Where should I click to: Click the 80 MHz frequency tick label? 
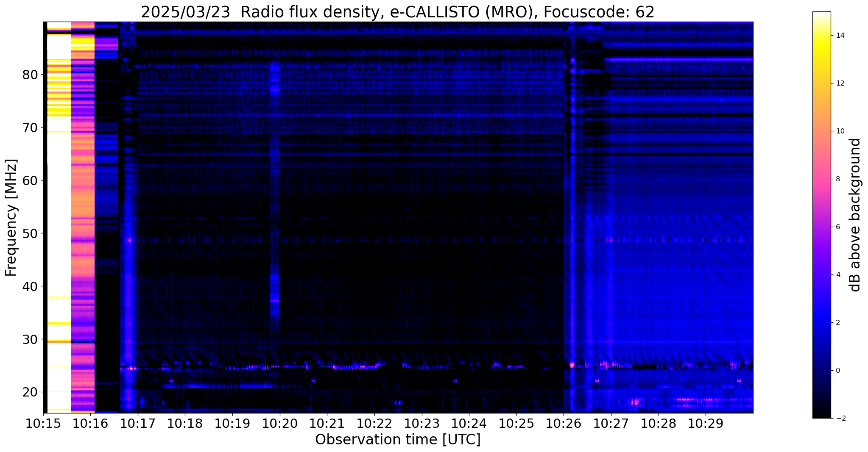tap(30, 75)
